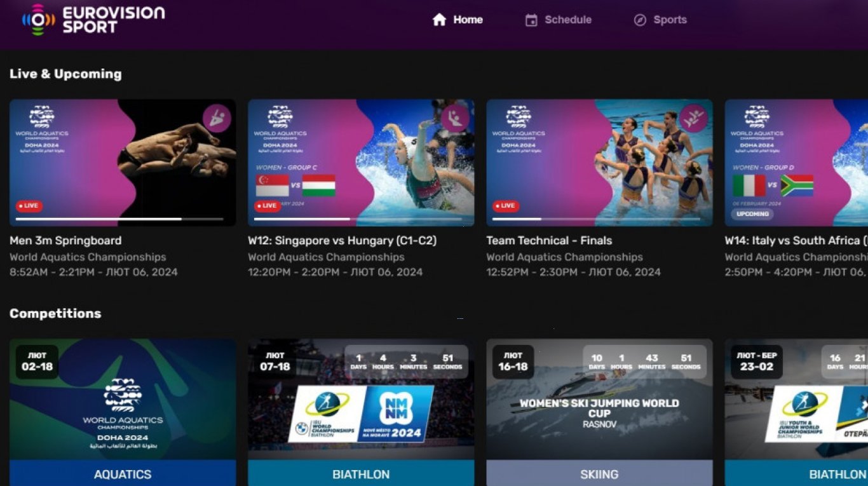
Task: Select the SKIING competition label
Action: (x=599, y=474)
